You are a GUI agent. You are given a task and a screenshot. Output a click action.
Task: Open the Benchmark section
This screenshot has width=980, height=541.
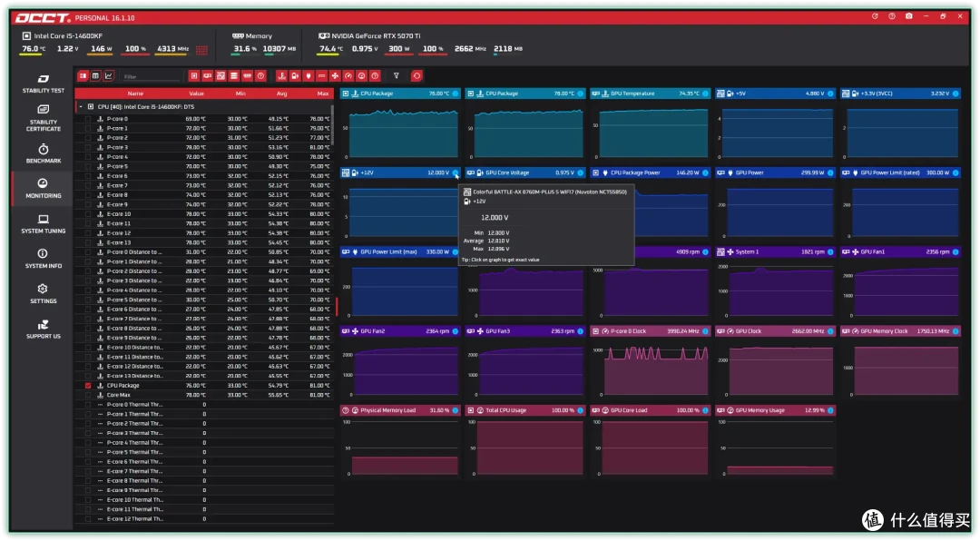(44, 153)
